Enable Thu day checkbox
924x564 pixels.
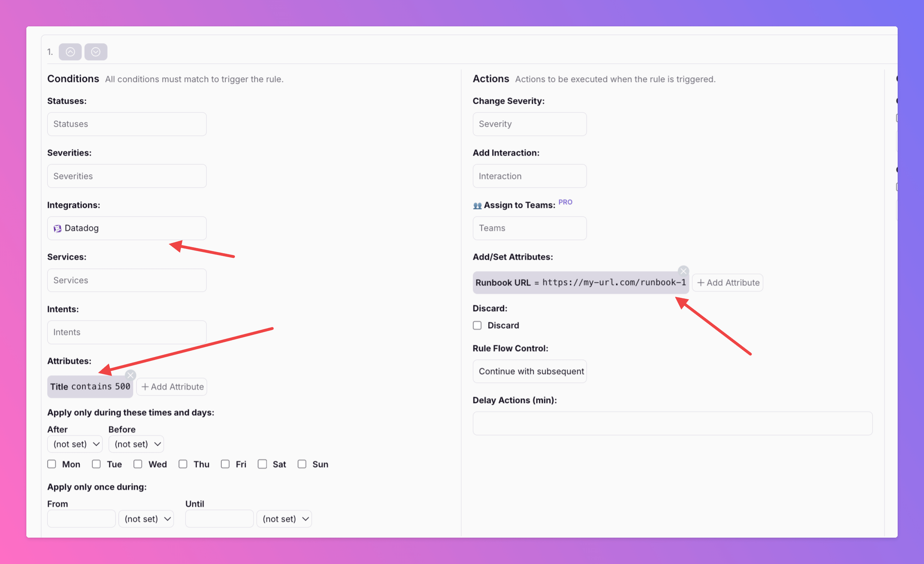183,464
